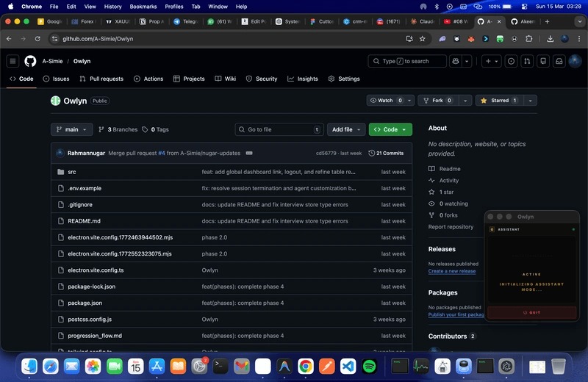Click the Fork button
Screen dimensions: 588x382
[438, 101]
